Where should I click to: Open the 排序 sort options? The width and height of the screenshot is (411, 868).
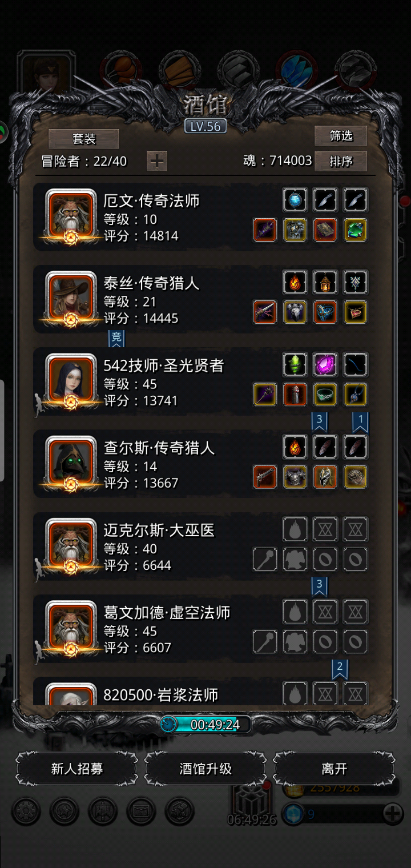point(341,162)
